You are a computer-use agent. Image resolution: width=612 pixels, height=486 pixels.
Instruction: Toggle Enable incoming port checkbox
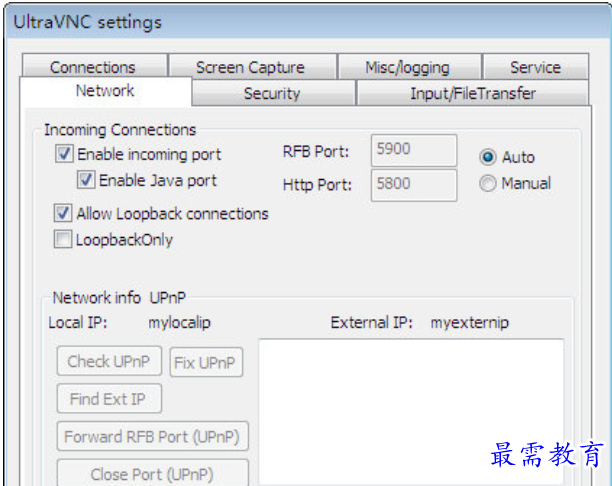[x=65, y=155]
